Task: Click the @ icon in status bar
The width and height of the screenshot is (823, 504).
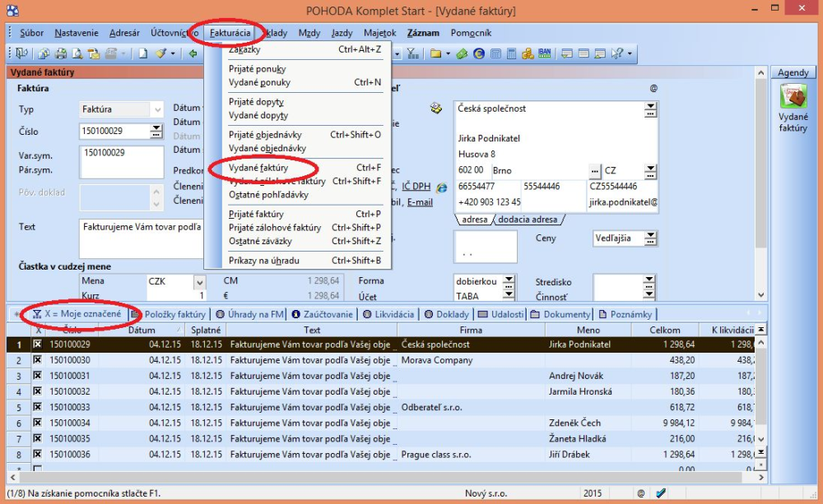Action: (x=641, y=493)
